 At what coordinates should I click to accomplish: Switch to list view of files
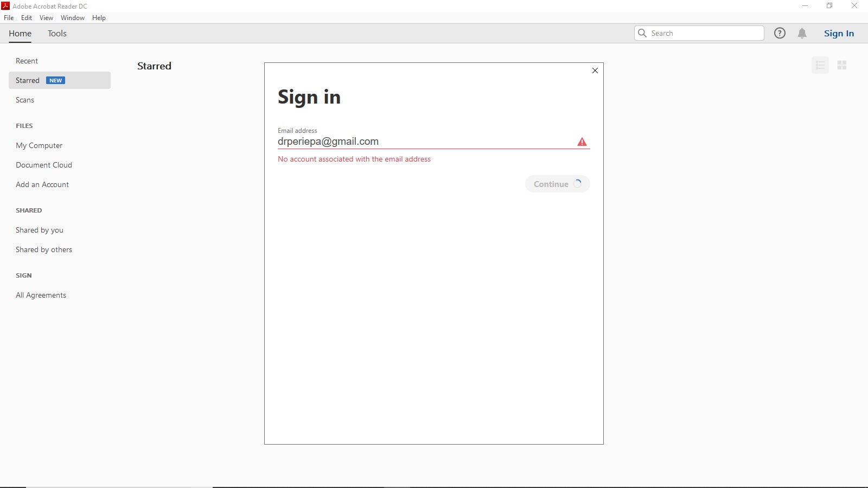(x=820, y=65)
